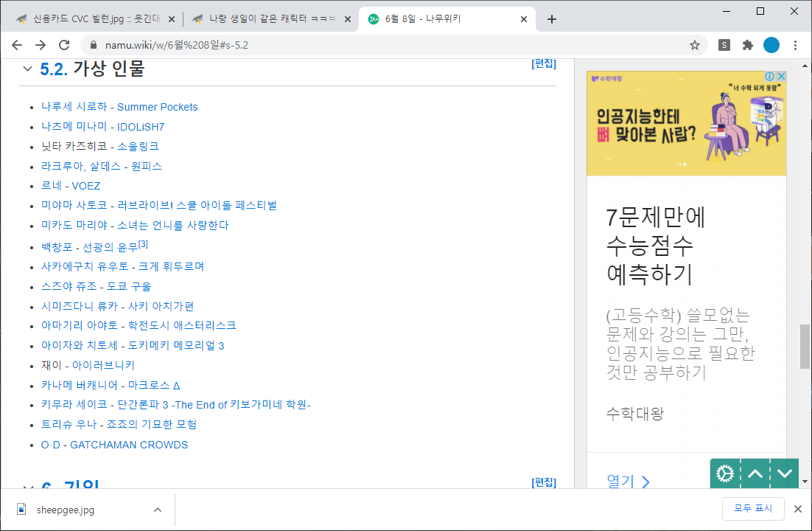Open the IDOLiSH7 link
The height and width of the screenshot is (531, 812).
(141, 127)
